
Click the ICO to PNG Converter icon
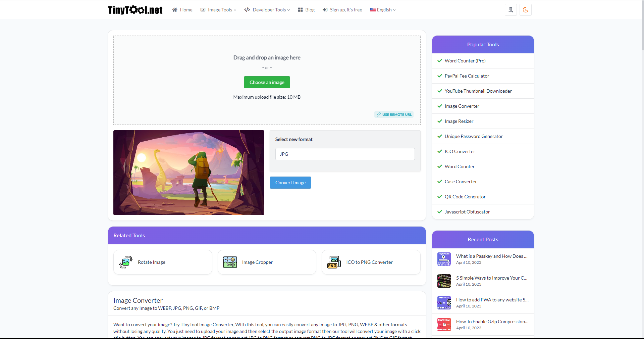333,262
